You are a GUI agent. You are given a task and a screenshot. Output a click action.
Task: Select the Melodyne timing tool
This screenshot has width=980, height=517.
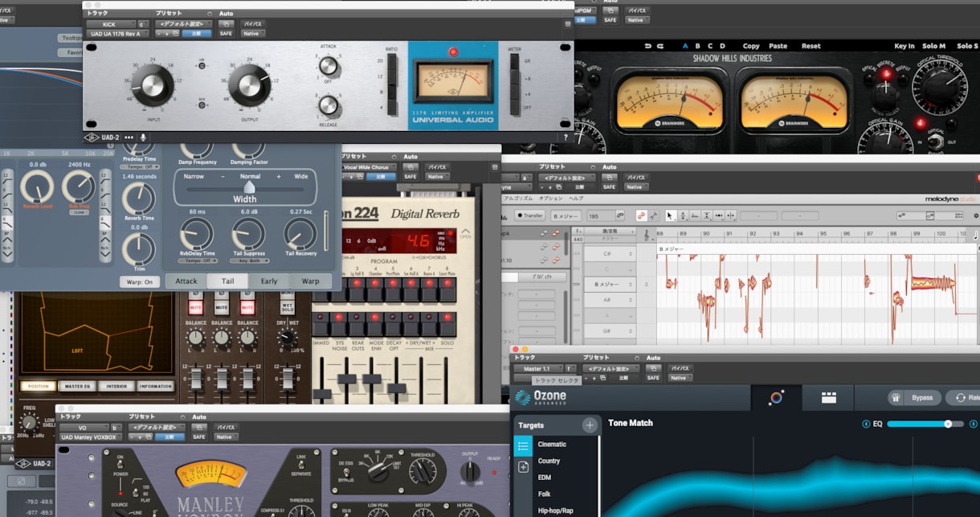tap(719, 215)
